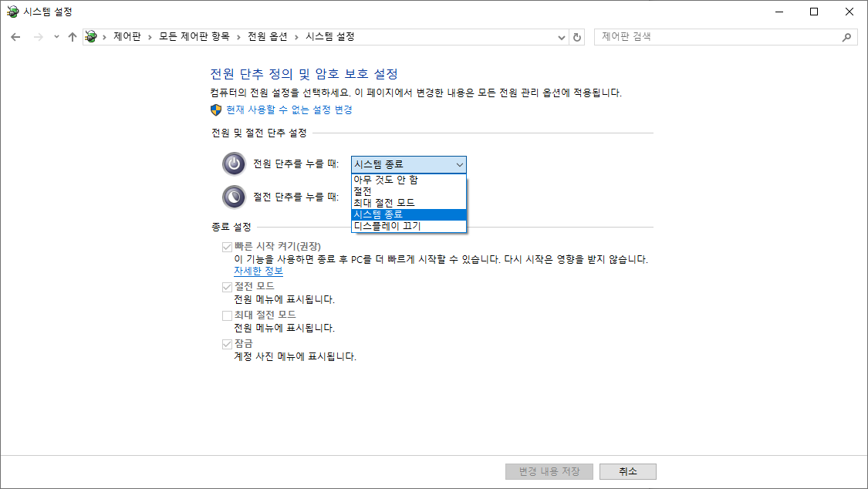The image size is (868, 489).
Task: Expand the address bar history dropdown
Action: [x=562, y=37]
